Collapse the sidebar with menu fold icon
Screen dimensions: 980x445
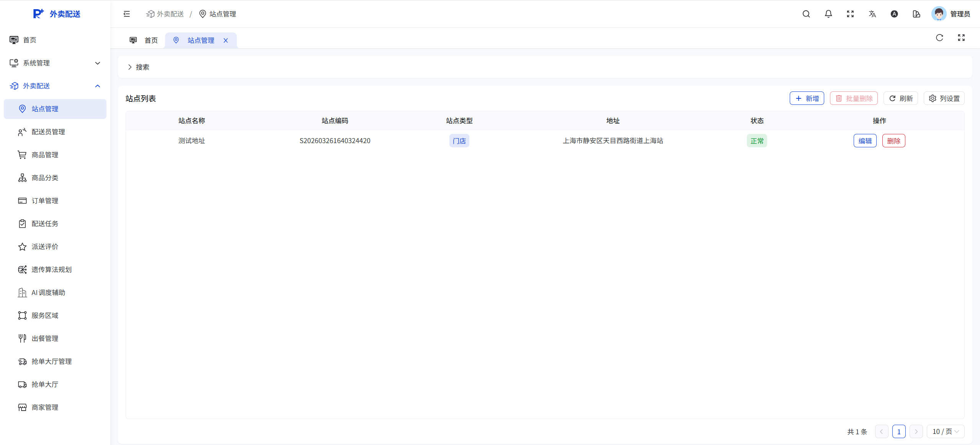127,14
